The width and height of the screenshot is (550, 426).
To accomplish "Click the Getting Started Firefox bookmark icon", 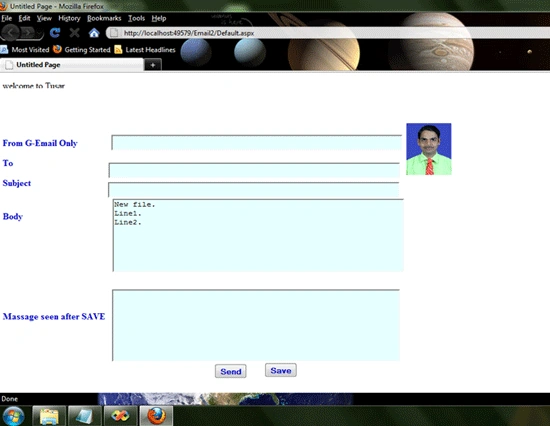I will [x=57, y=49].
